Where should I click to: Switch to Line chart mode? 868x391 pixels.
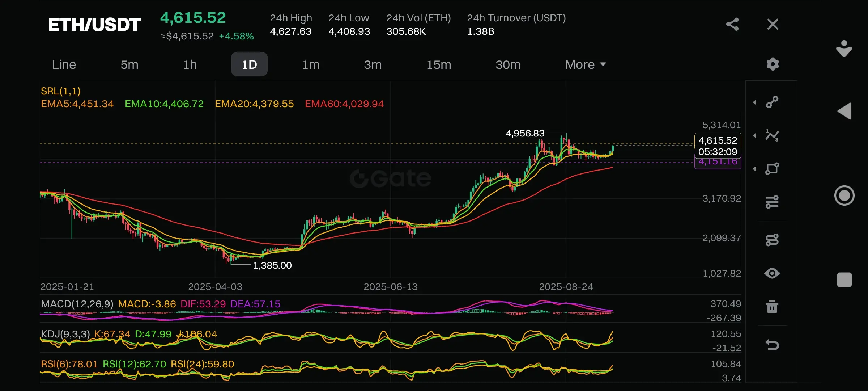[x=64, y=64]
